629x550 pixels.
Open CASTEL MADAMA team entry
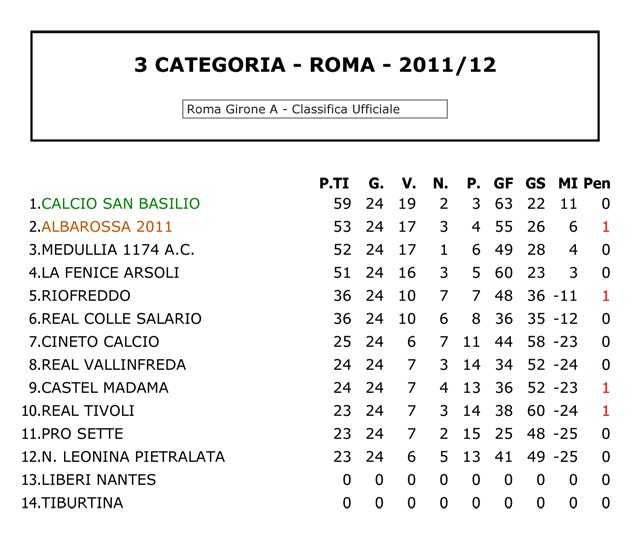point(105,388)
